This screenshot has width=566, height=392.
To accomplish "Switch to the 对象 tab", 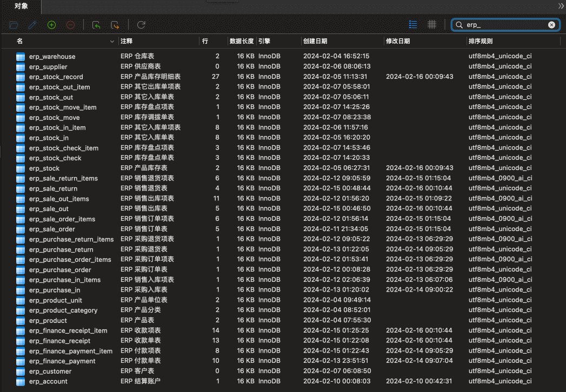I will click(21, 6).
